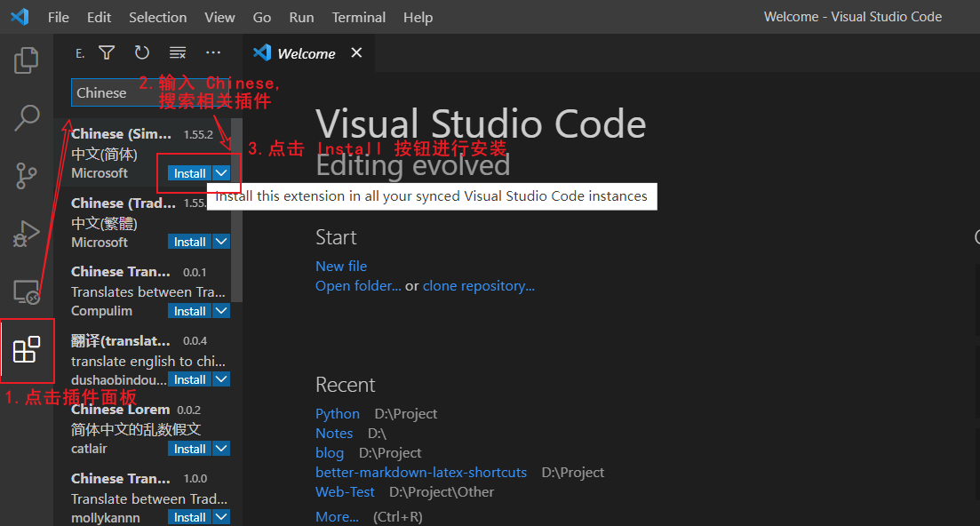The image size is (980, 526).
Task: Click the clone repository link
Action: [x=479, y=285]
